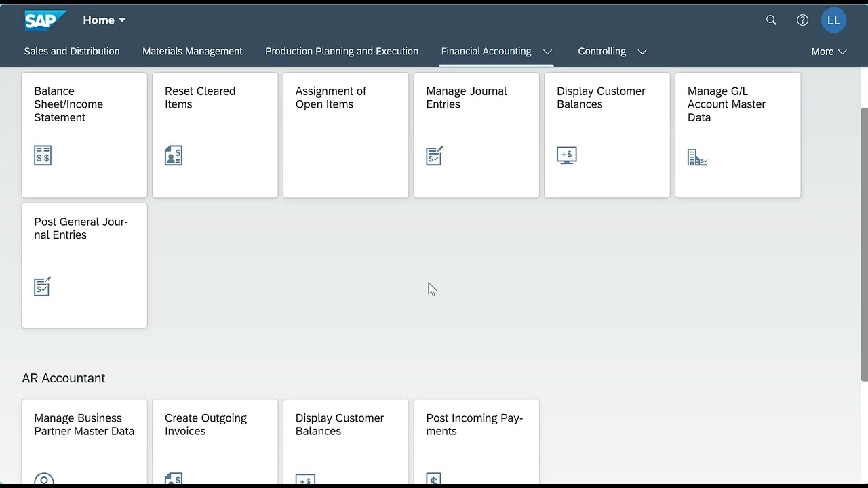Click the Reset Cleared Items tile icon

(174, 155)
